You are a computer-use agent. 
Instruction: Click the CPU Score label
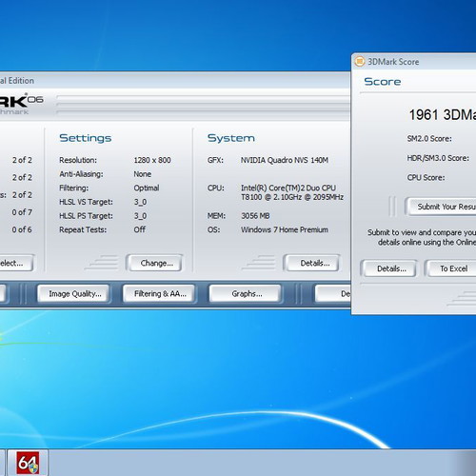426,177
